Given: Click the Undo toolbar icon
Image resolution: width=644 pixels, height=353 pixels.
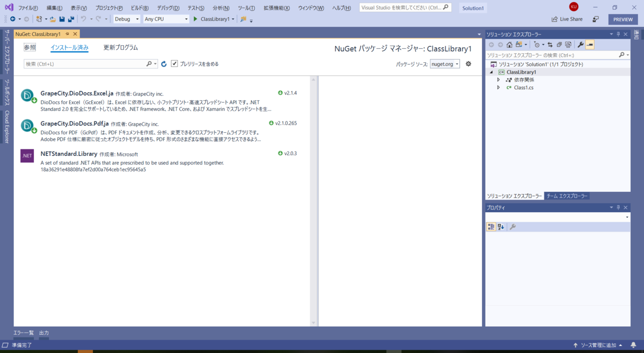Looking at the screenshot, I should [83, 19].
